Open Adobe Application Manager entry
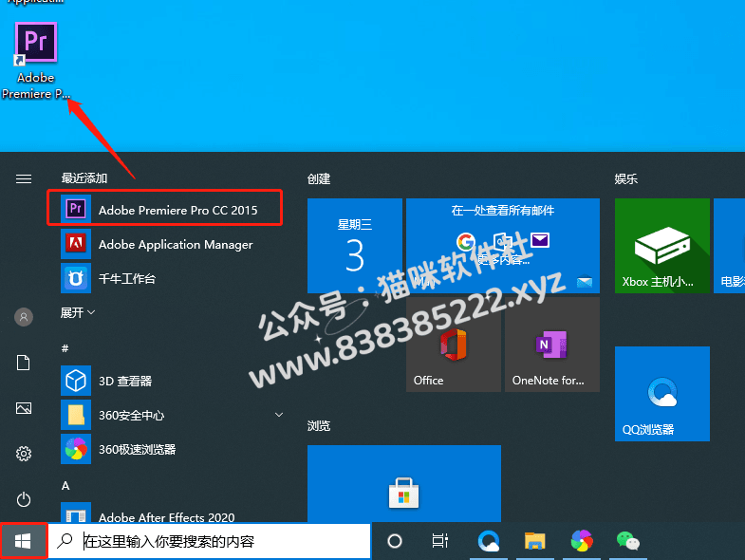 pyautogui.click(x=171, y=244)
